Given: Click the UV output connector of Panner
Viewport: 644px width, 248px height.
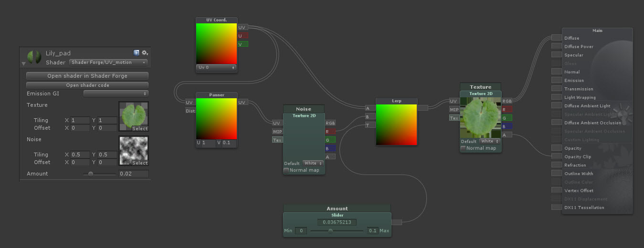Looking at the screenshot, I should point(243,102).
